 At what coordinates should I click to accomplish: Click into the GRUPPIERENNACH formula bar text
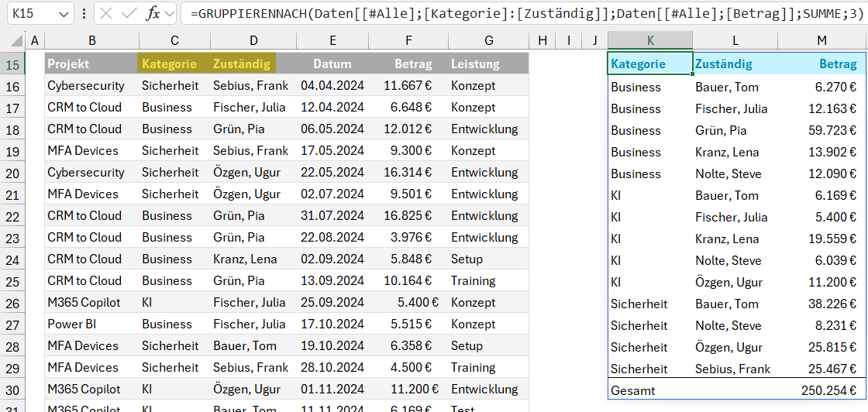coord(526,14)
